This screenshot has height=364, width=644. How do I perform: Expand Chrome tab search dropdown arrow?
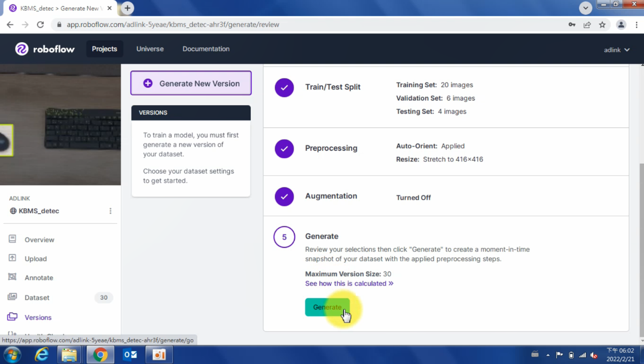tap(586, 8)
